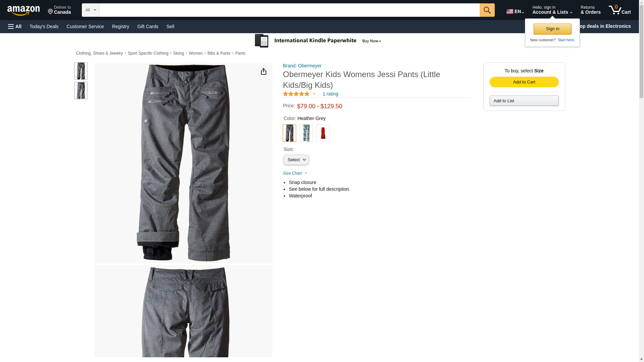The width and height of the screenshot is (644, 362).
Task: Open the search category All dropdown
Action: click(90, 10)
